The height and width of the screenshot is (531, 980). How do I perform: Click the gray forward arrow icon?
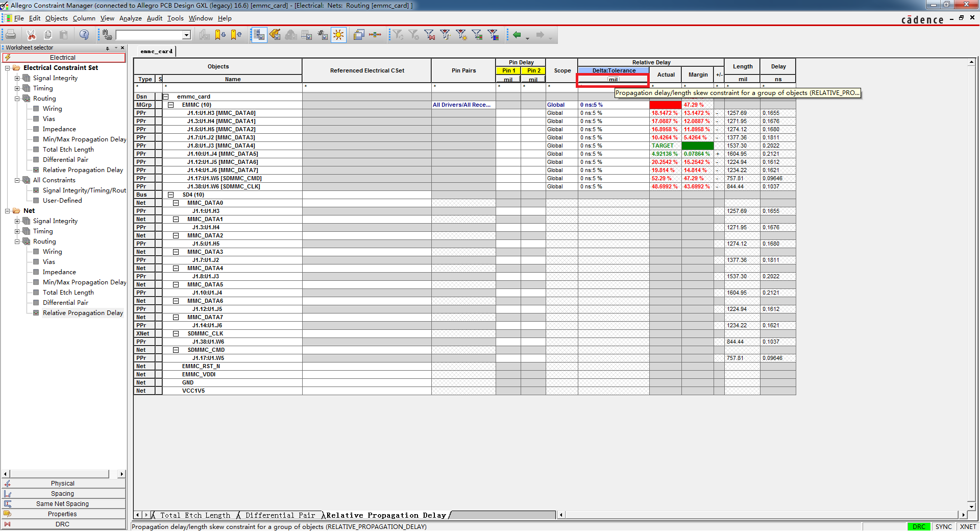click(540, 35)
